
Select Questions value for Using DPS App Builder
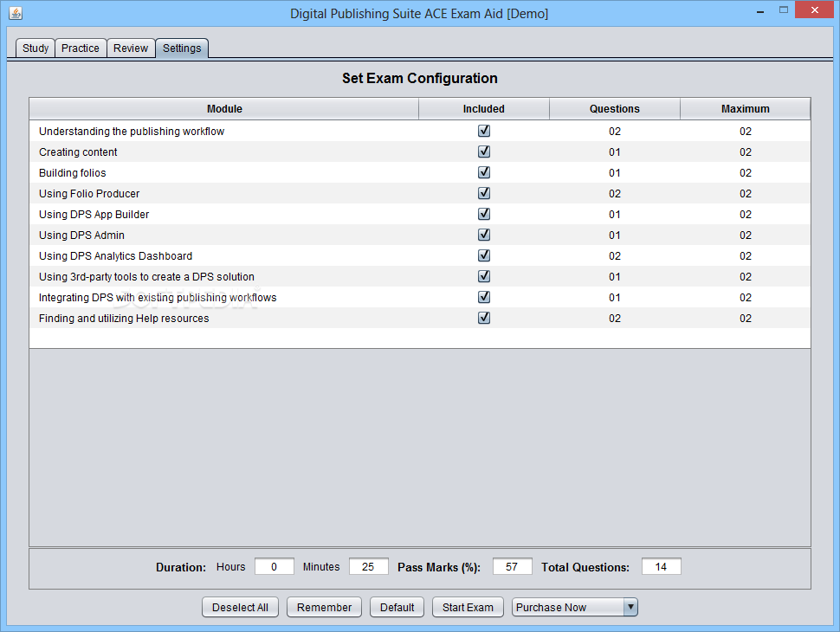click(x=615, y=214)
